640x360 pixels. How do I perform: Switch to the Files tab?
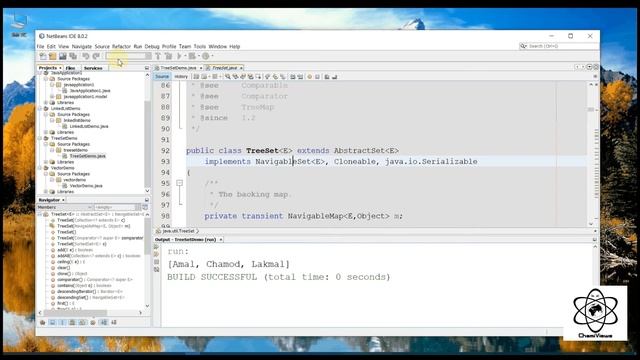71,68
